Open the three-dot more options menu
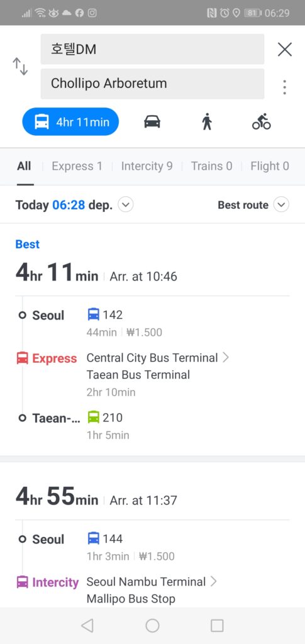This screenshot has height=644, width=305. coord(284,87)
